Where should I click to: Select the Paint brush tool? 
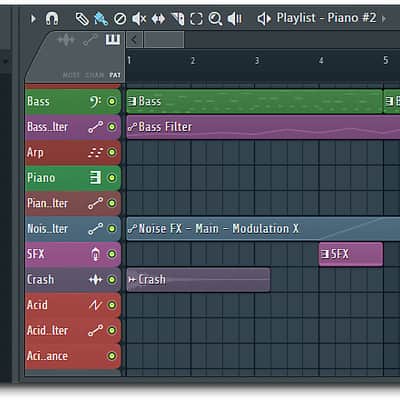click(101, 19)
